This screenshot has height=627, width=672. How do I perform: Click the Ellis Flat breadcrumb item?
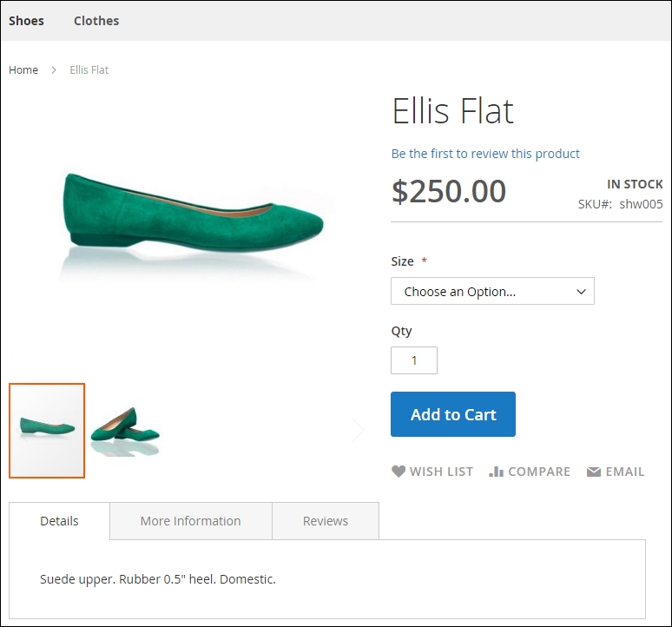coord(89,70)
